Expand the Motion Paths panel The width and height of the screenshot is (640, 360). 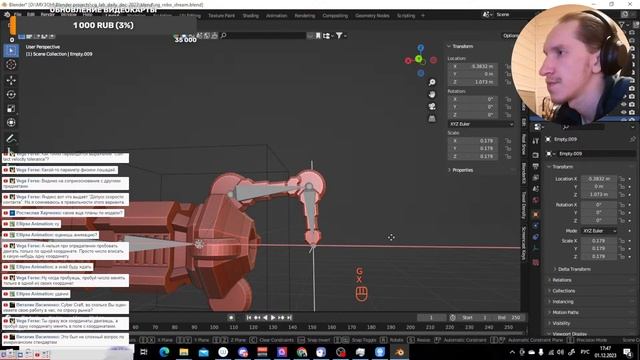tap(565, 313)
